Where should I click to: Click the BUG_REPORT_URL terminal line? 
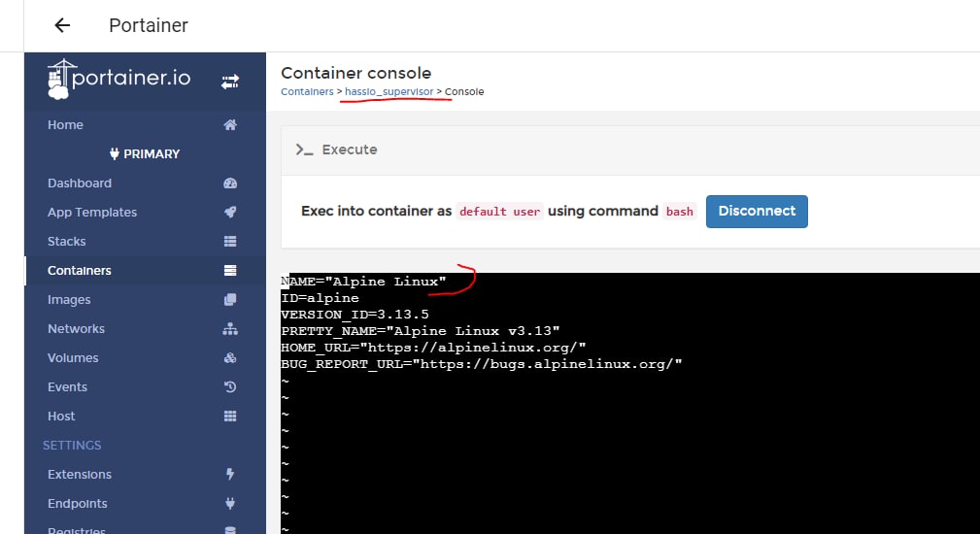481,363
